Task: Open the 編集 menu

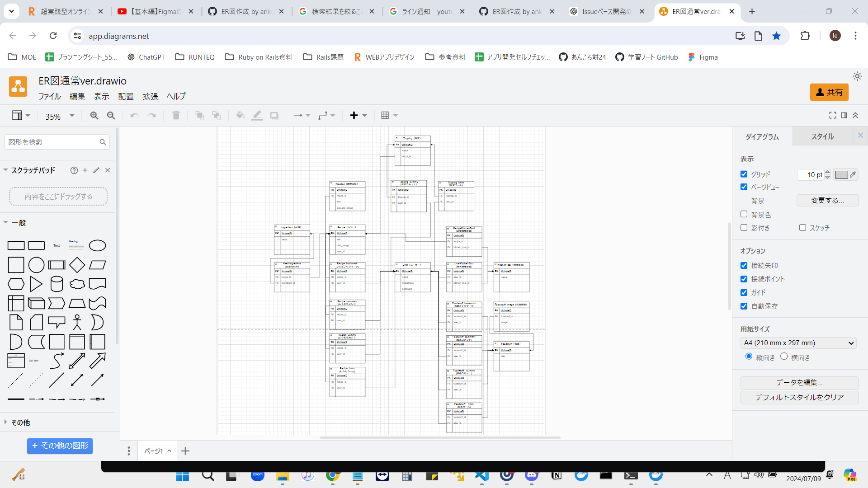Action: [77, 96]
